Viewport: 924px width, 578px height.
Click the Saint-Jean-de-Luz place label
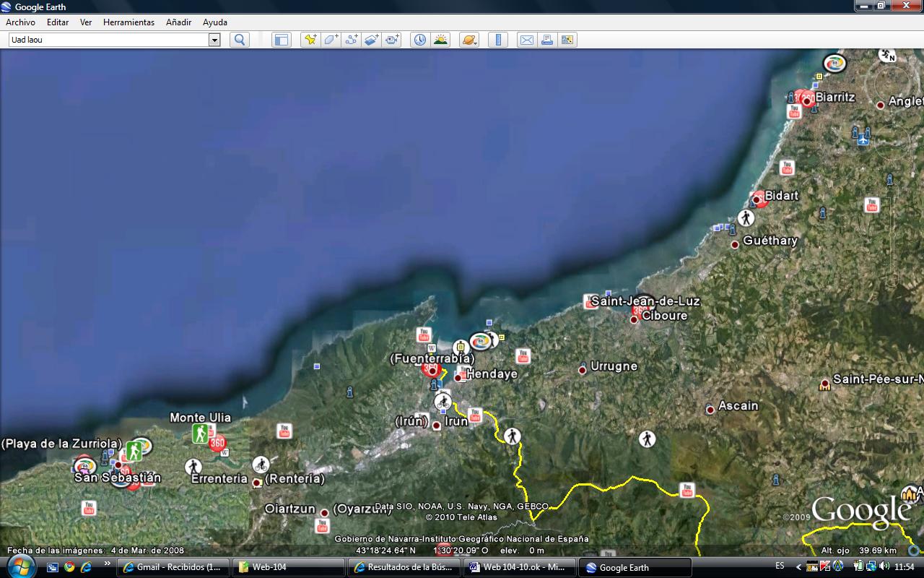[645, 301]
